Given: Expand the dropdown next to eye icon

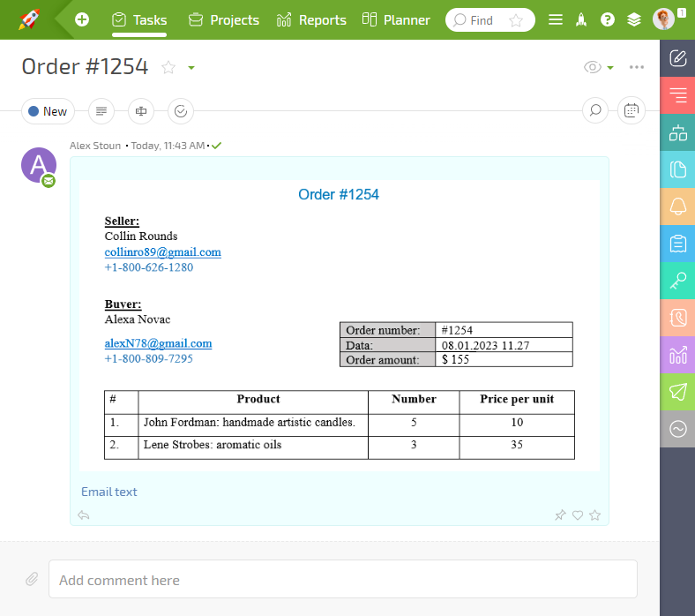Looking at the screenshot, I should click(610, 68).
